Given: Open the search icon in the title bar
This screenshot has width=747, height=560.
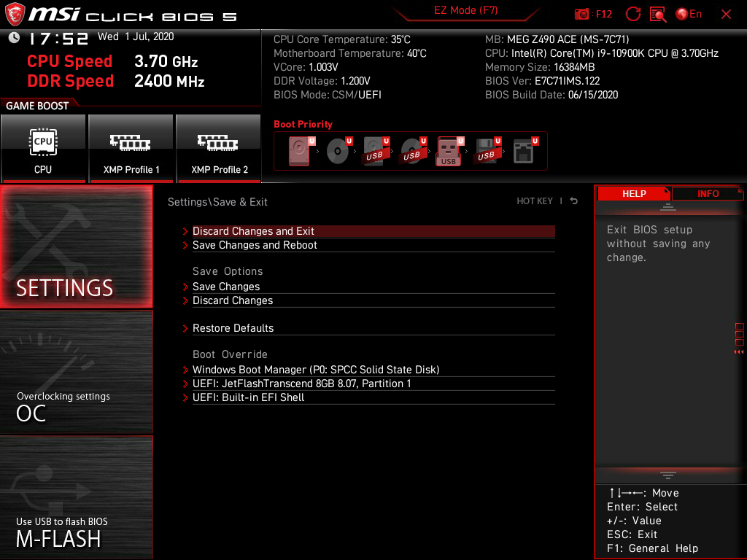Looking at the screenshot, I should (657, 14).
